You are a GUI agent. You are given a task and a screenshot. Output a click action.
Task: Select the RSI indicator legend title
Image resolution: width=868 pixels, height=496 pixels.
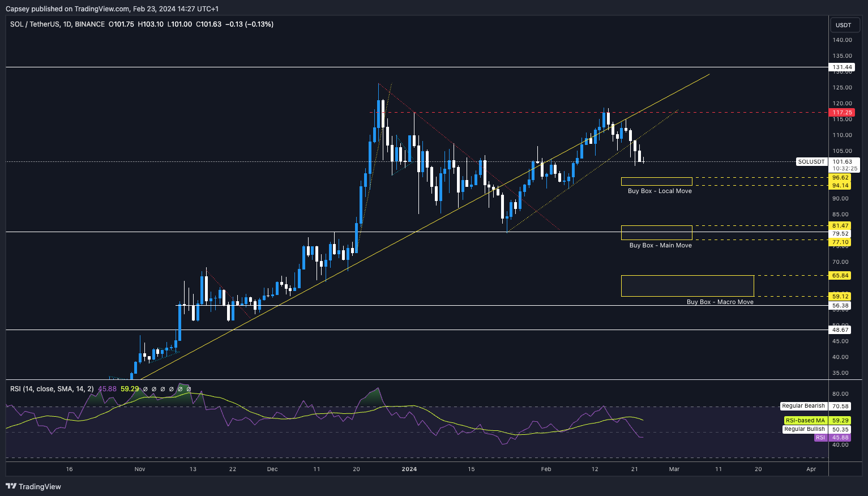click(52, 389)
